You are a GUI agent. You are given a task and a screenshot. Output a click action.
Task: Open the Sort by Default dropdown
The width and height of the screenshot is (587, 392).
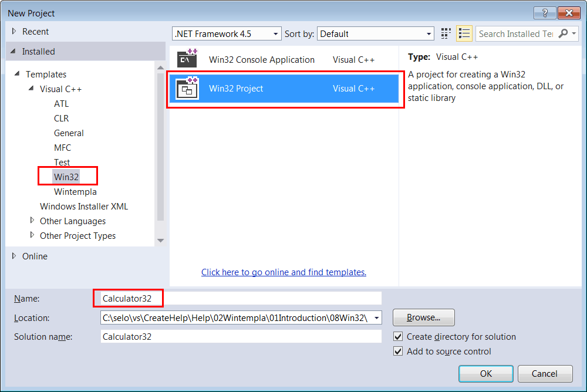point(376,33)
